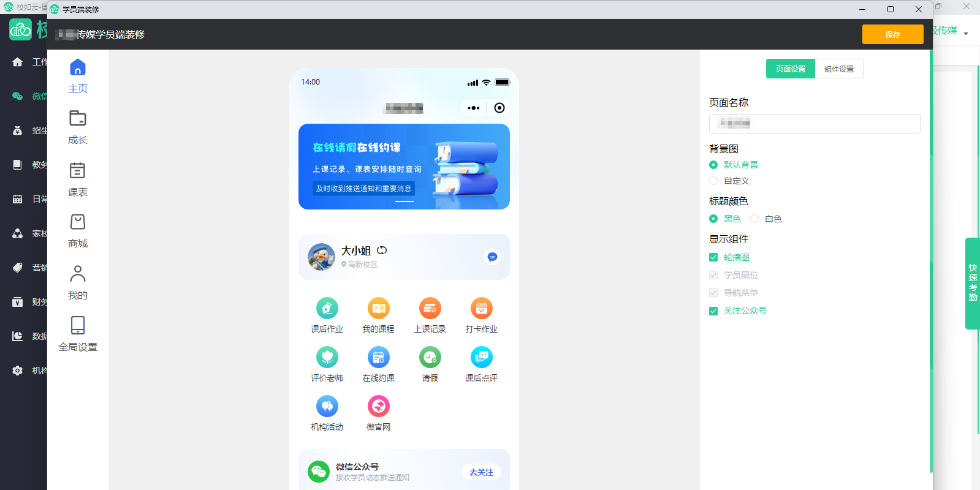Click the 课后作业 homework icon
The width and height of the screenshot is (980, 490).
pyautogui.click(x=327, y=309)
